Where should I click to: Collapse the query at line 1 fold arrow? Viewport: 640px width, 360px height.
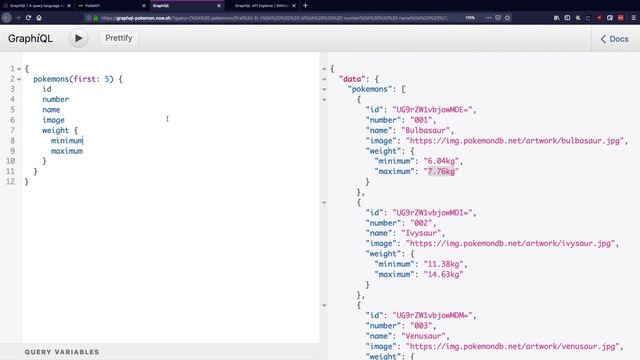(x=19, y=69)
